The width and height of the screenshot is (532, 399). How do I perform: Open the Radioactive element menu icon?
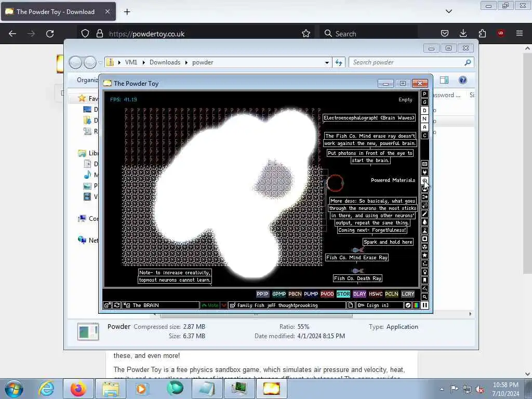pos(424,247)
